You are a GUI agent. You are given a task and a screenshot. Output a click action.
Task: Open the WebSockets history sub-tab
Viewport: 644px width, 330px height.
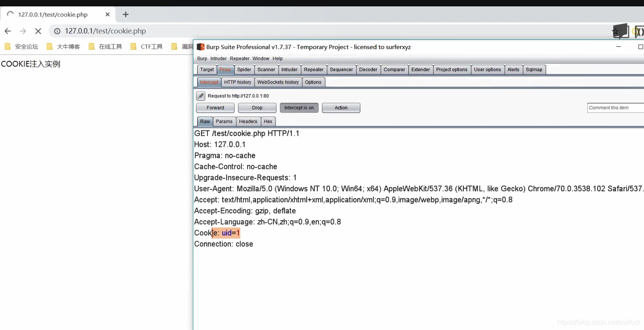[x=278, y=82]
